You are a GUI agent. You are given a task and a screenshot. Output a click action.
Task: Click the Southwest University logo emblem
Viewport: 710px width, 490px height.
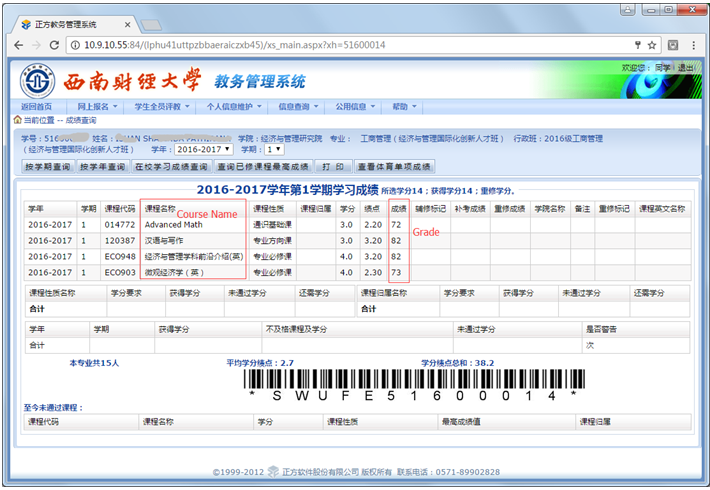tap(38, 81)
